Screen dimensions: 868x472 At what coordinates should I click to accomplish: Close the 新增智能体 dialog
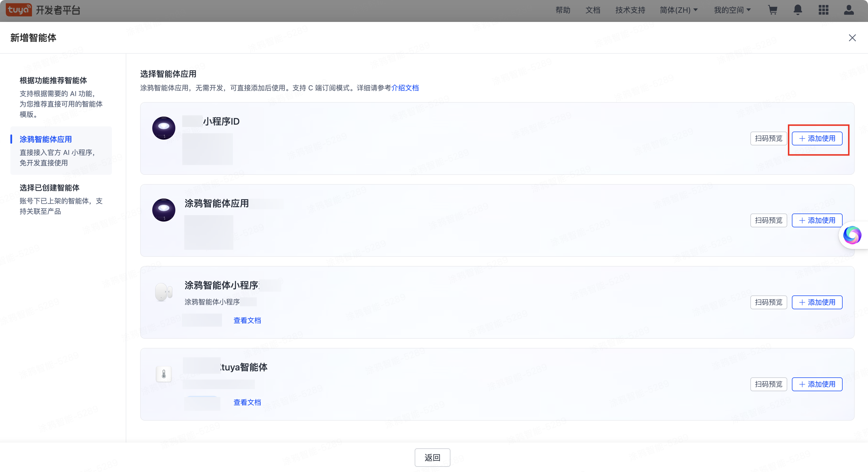tap(852, 38)
